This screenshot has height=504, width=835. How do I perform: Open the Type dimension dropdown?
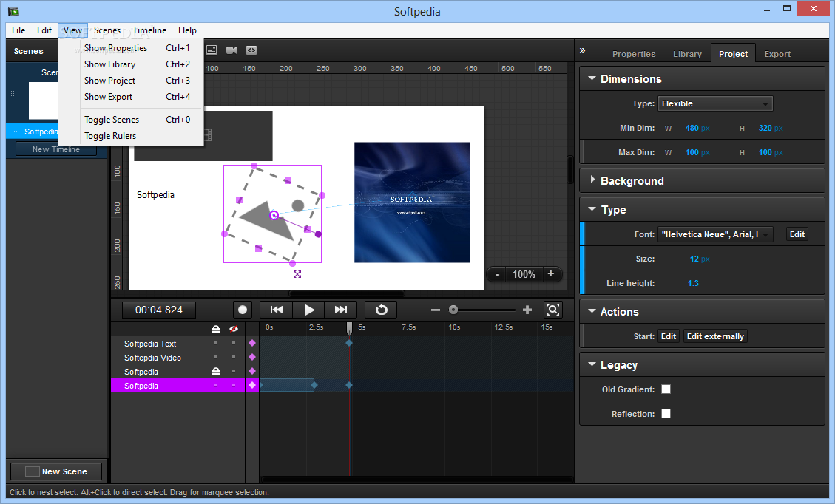point(715,103)
